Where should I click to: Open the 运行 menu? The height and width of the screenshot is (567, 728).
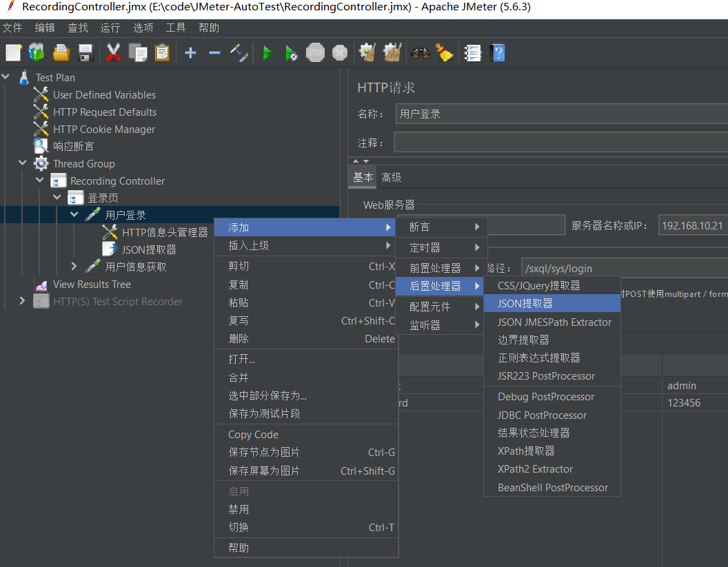[x=110, y=28]
